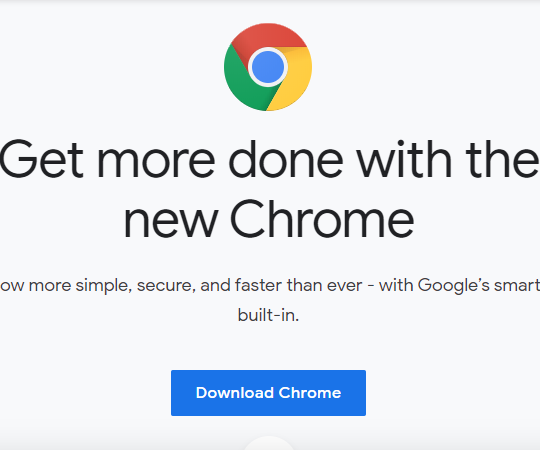
Task: Click the word 'more' in the headline
Action: coord(156,163)
